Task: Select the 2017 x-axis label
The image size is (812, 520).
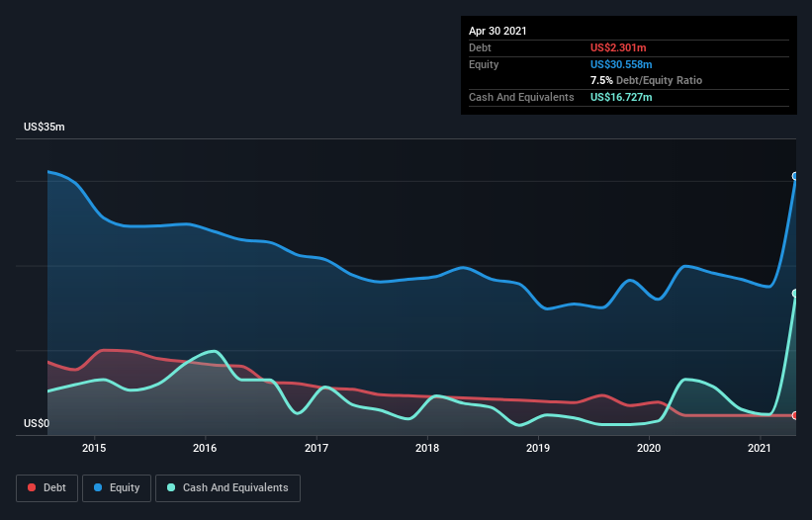Action: click(x=316, y=448)
